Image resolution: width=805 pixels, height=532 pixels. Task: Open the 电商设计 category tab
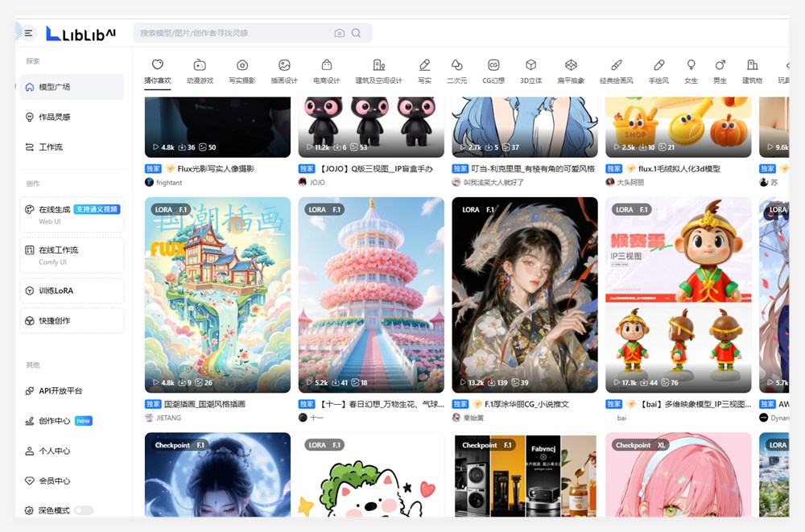click(x=325, y=70)
